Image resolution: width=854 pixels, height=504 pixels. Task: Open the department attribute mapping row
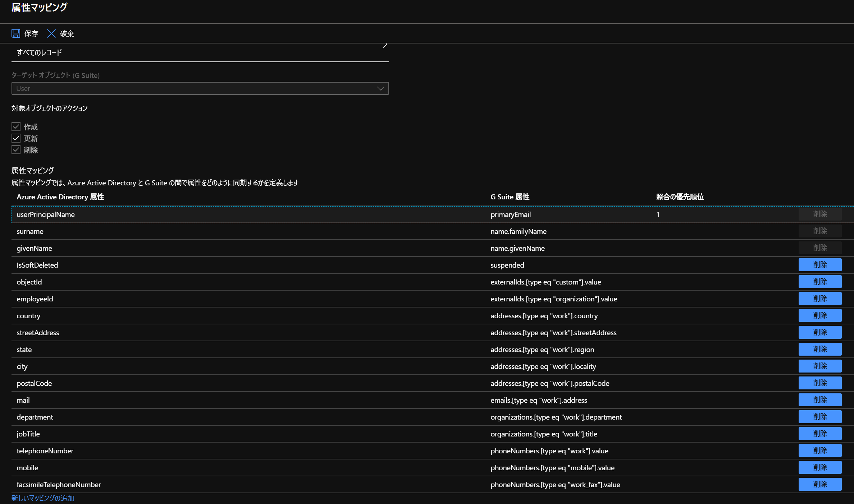point(35,417)
